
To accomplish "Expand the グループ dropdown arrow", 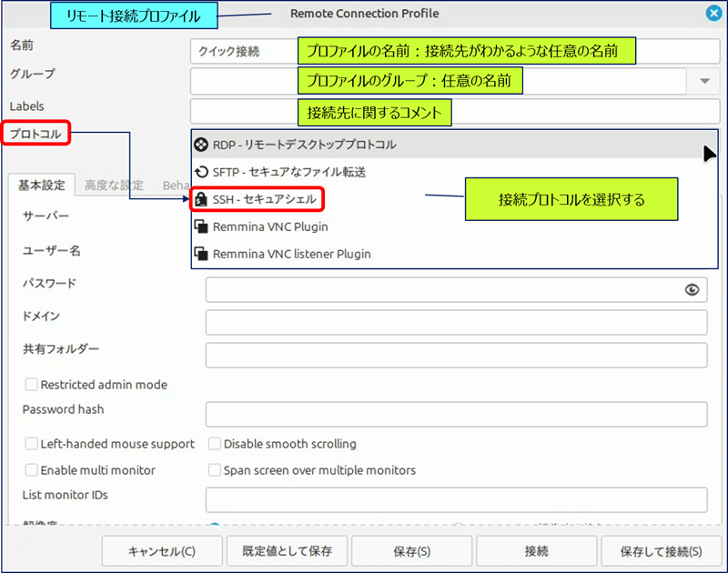I will [x=704, y=81].
